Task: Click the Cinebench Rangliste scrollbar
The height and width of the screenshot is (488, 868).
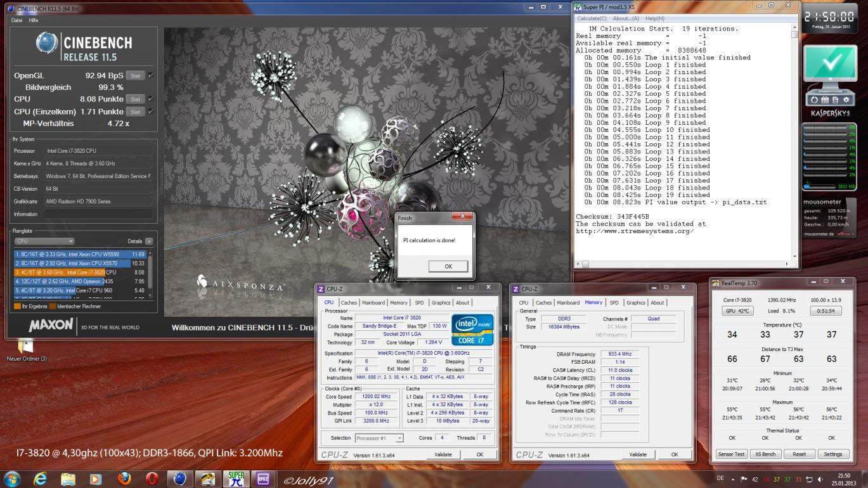Action: pos(150,273)
